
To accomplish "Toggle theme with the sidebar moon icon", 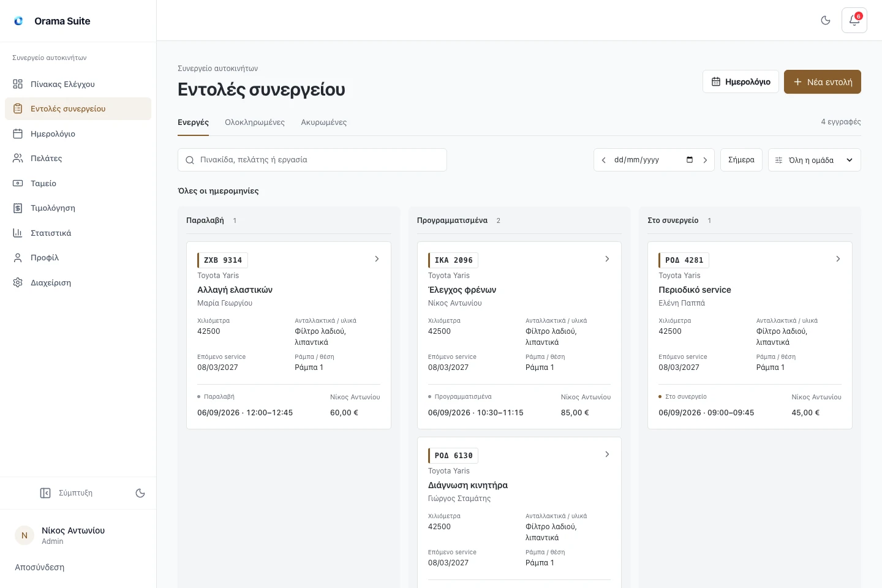I will [140, 493].
